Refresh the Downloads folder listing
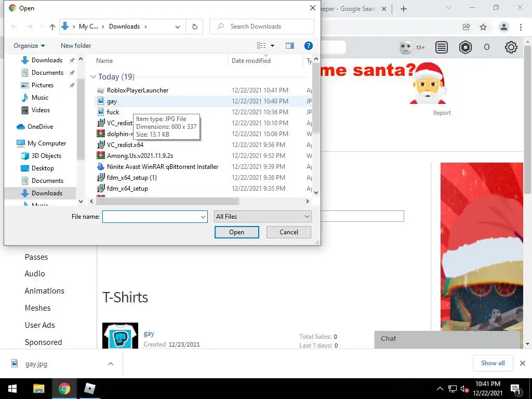The image size is (532, 399). 194,26
